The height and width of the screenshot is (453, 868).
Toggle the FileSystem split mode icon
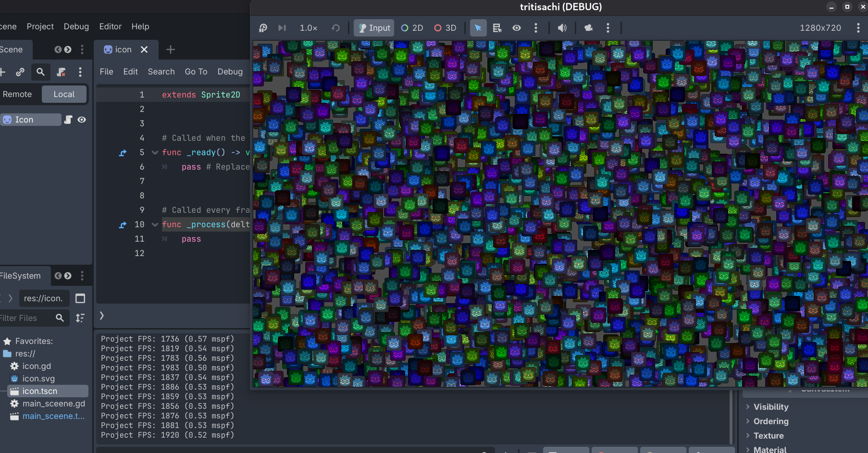tap(80, 298)
